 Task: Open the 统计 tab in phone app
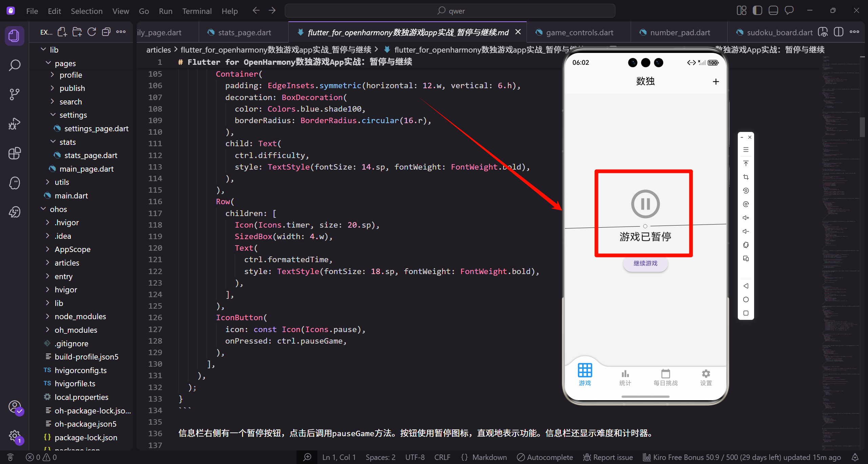(x=625, y=378)
